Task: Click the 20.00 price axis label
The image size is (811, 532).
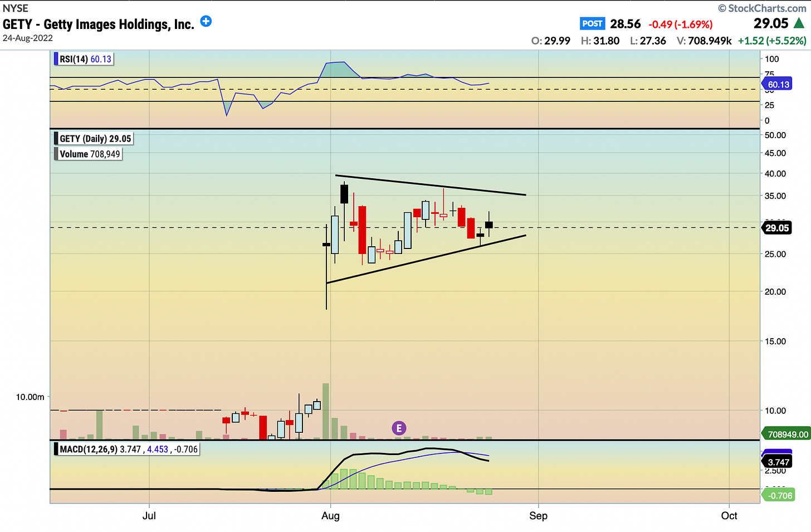Action: click(x=775, y=291)
